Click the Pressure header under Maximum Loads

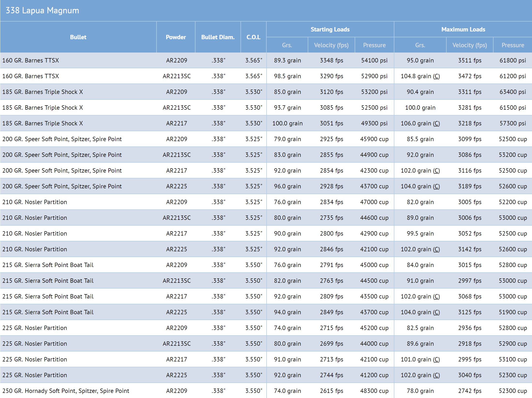click(x=513, y=45)
